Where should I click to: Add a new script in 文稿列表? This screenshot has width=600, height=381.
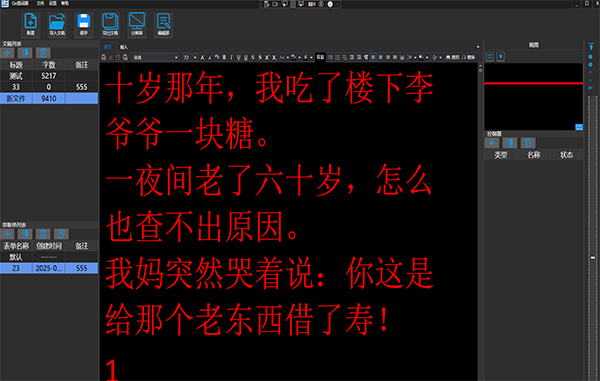point(7,53)
